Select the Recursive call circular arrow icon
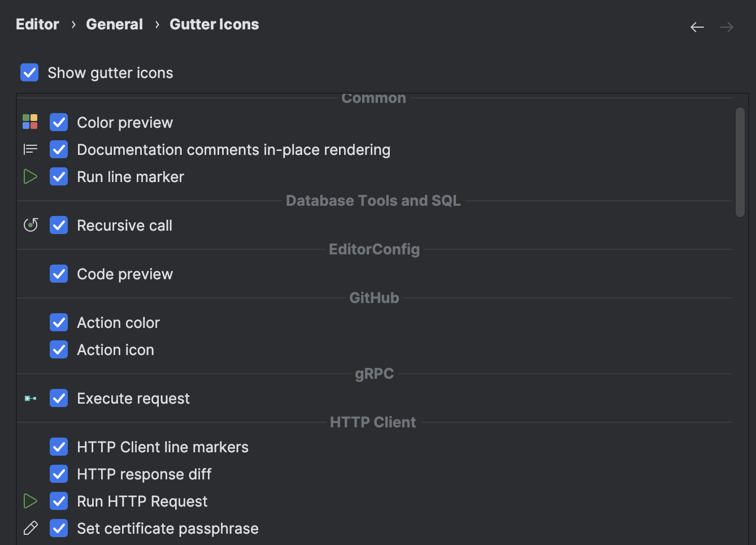 click(30, 224)
